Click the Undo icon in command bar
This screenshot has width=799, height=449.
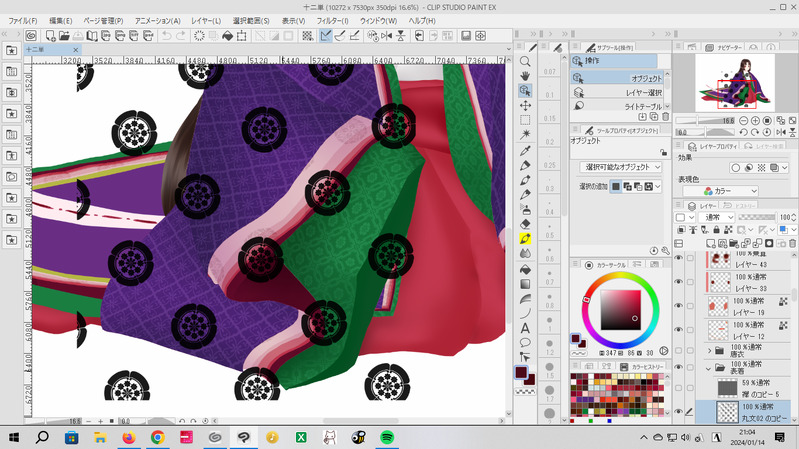(x=166, y=35)
